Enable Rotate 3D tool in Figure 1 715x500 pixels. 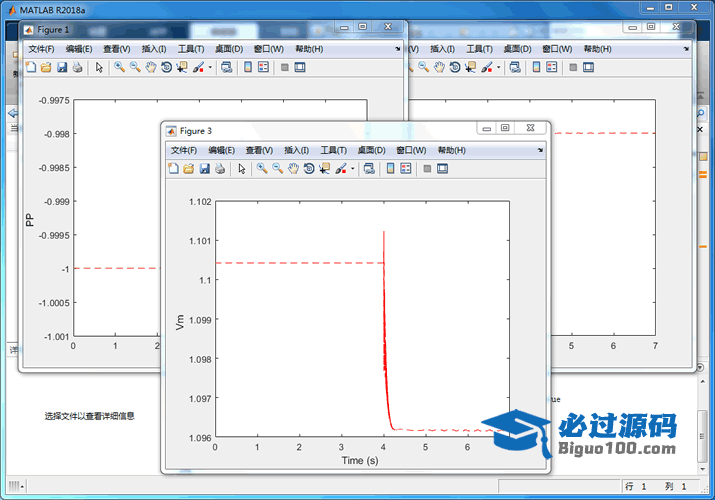[166, 67]
